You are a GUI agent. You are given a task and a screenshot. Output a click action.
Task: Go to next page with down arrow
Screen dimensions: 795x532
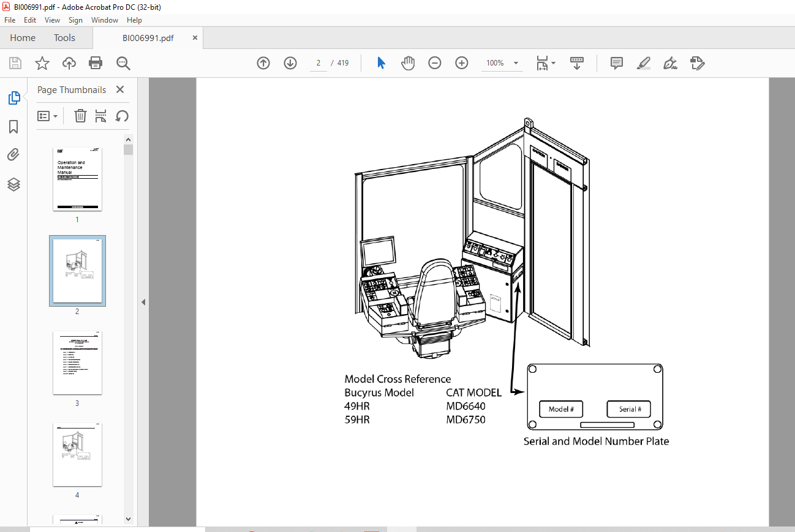pos(290,63)
